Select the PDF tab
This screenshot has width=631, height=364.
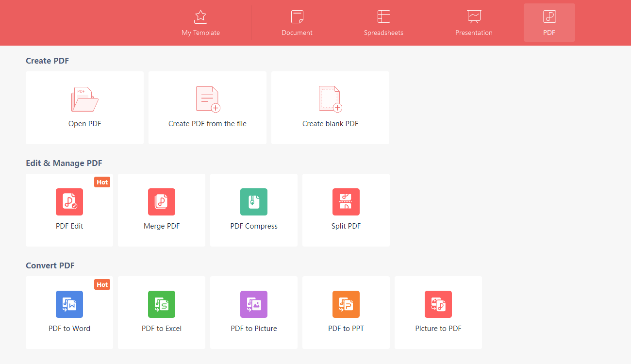click(549, 22)
